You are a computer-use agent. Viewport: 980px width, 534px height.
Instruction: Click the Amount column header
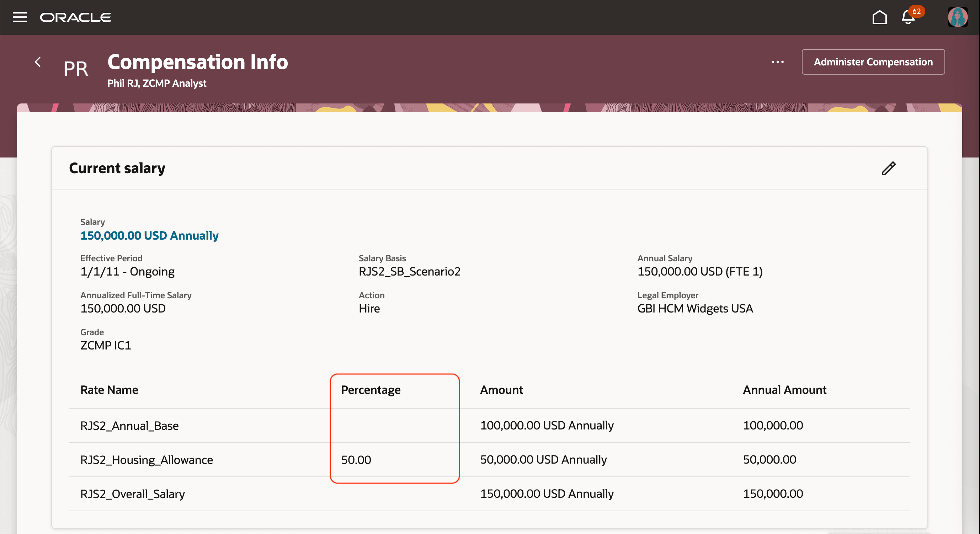(x=501, y=390)
